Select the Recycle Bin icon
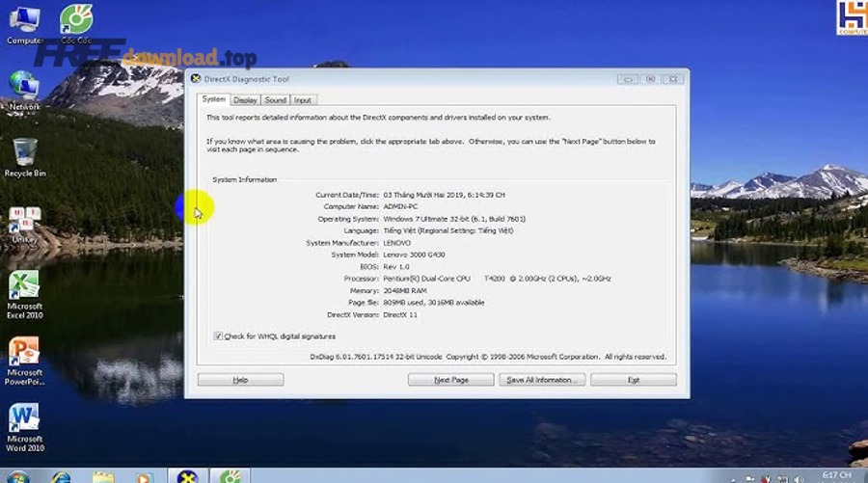Screen dimensions: 868x483 pyautogui.click(x=25, y=158)
